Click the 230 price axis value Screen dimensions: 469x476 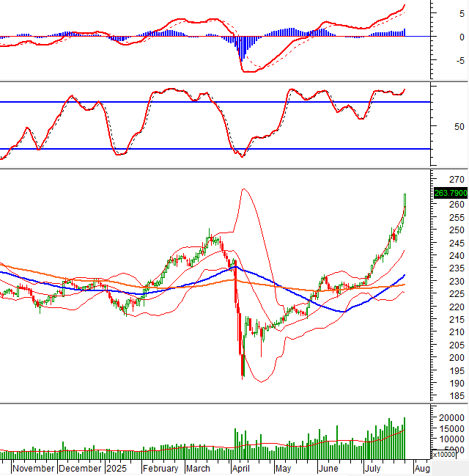point(457,282)
